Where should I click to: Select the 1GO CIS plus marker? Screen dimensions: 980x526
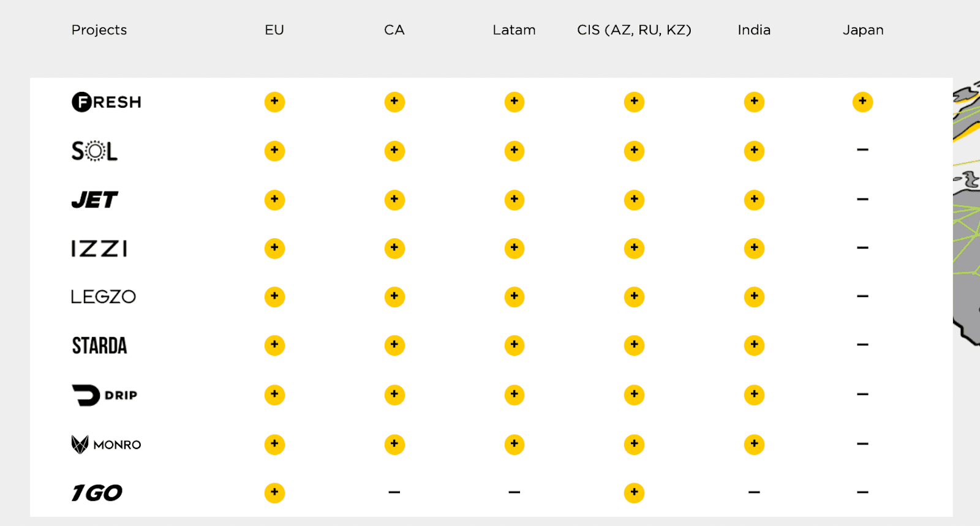point(634,492)
